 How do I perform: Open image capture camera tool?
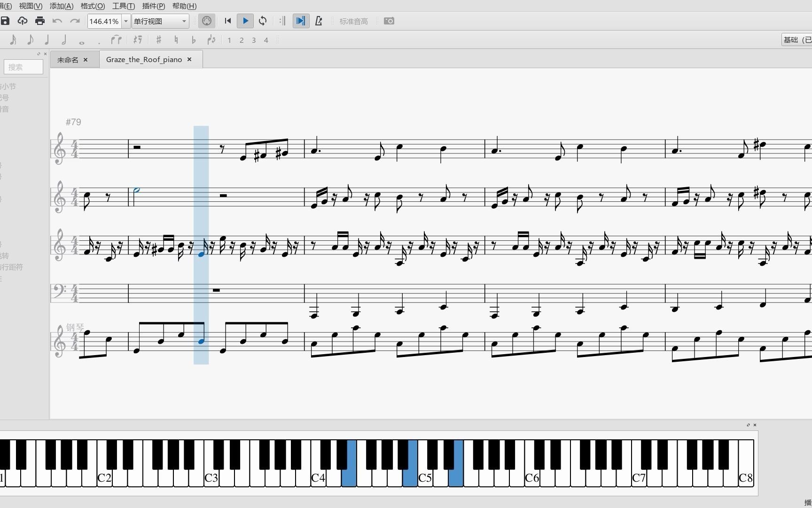389,21
